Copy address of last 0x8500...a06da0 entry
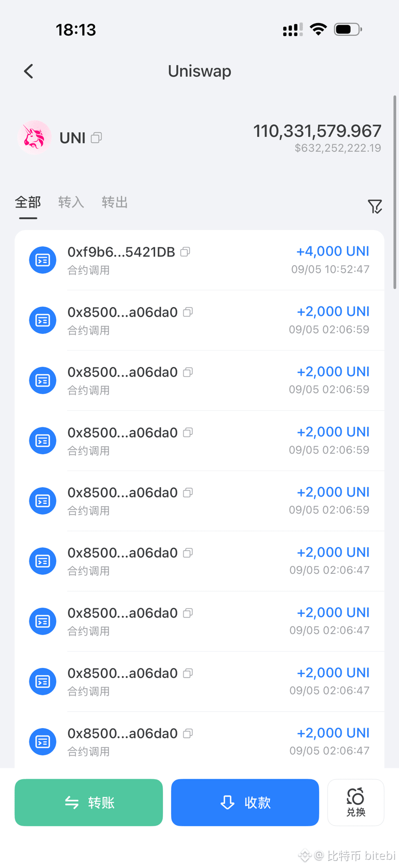 click(188, 733)
